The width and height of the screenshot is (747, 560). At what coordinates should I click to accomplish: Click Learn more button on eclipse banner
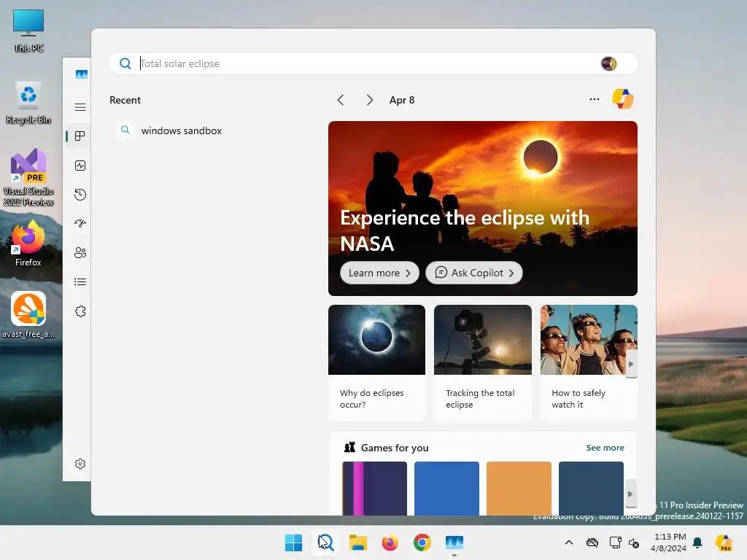379,273
